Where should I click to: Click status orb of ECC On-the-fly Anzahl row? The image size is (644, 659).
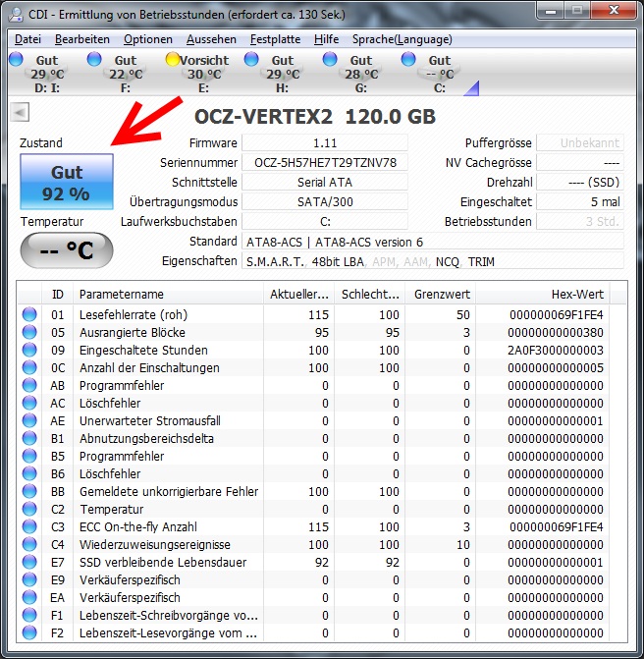coord(29,526)
